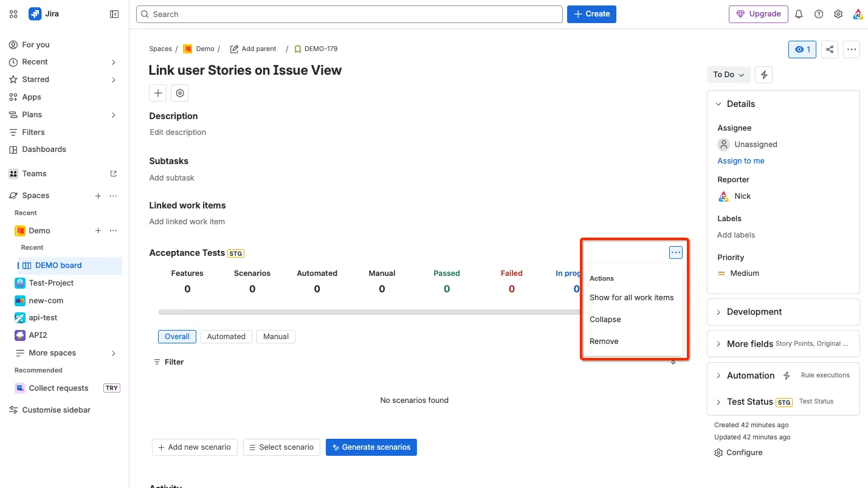
Task: Collapse the sidebar with the panel icon
Action: 114,14
